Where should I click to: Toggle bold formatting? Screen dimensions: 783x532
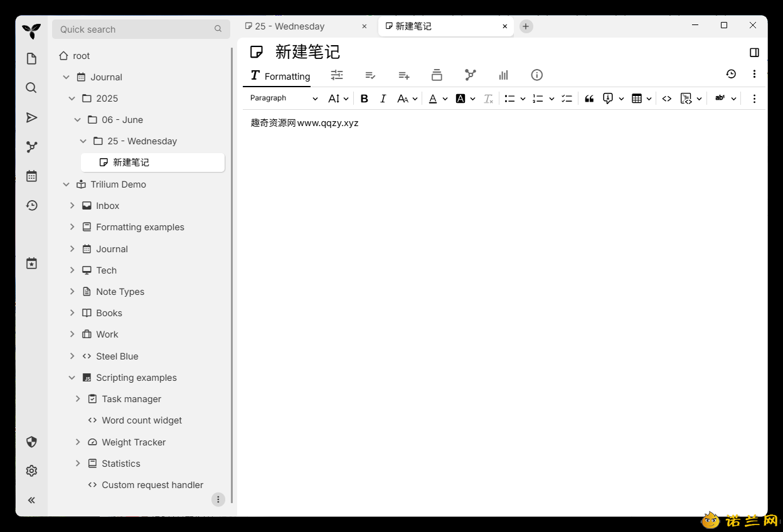(x=364, y=98)
